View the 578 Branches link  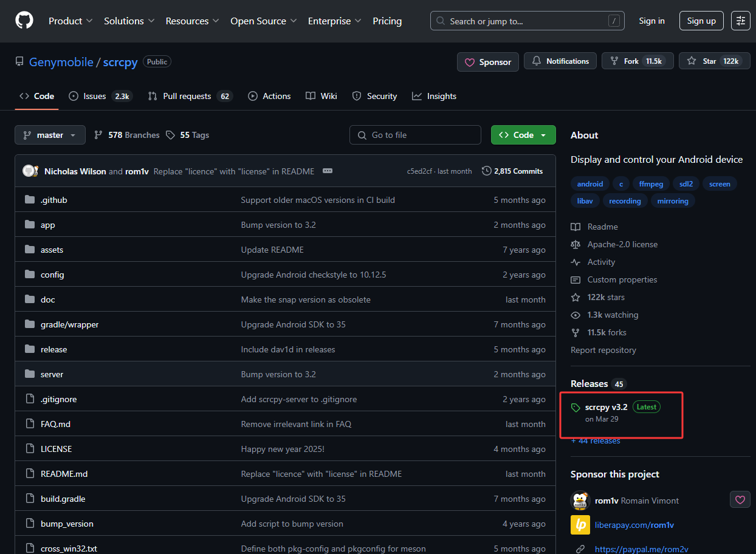click(x=127, y=135)
